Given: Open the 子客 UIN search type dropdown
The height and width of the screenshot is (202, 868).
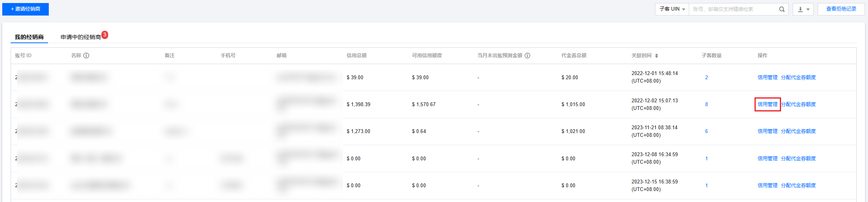Looking at the screenshot, I should (672, 9).
